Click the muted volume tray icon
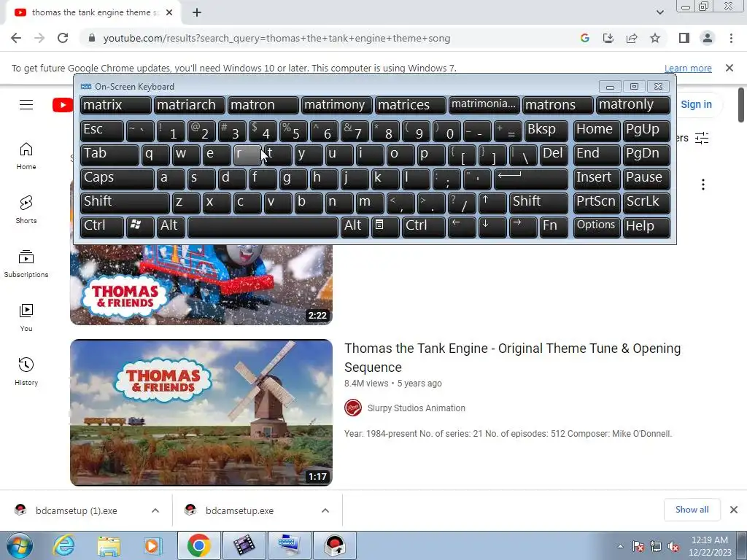This screenshot has height=560, width=747. [673, 546]
